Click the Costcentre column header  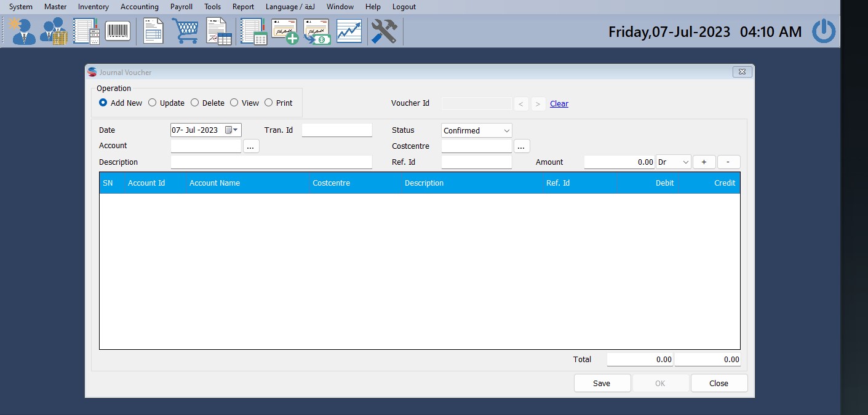[x=354, y=183]
